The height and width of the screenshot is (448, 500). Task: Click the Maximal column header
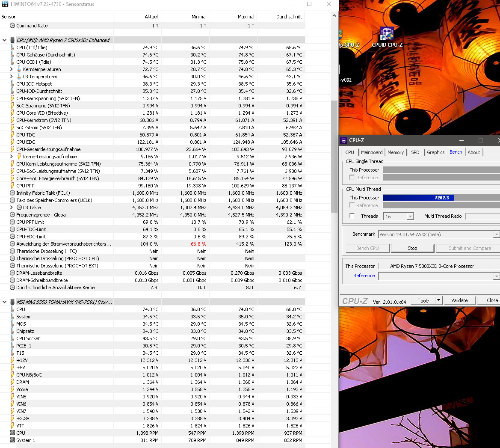click(x=233, y=17)
